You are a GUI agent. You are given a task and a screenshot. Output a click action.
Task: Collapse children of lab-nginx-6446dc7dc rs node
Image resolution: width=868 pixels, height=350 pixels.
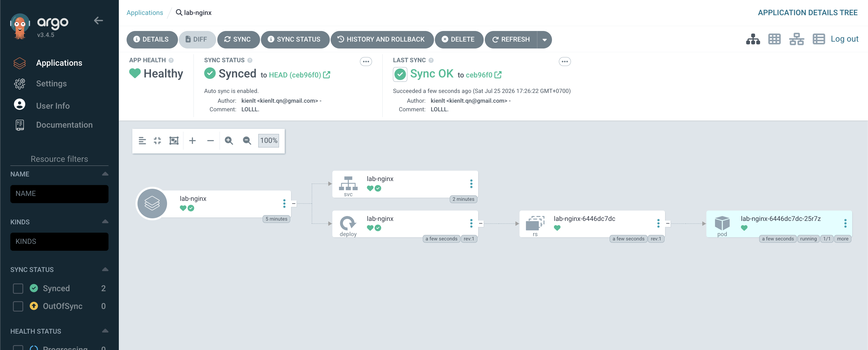click(668, 223)
